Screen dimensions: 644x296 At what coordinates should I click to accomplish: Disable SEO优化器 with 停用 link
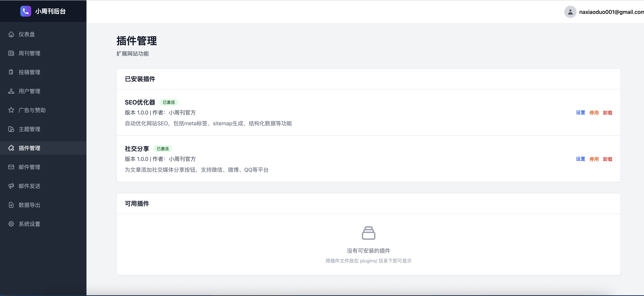click(594, 113)
